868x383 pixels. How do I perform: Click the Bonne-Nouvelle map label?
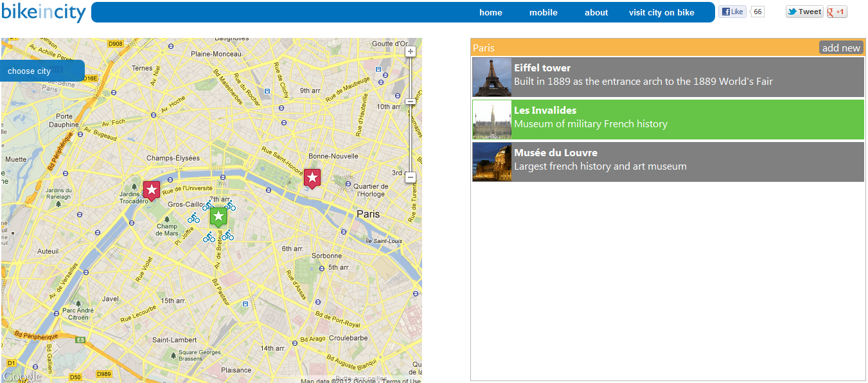[333, 156]
